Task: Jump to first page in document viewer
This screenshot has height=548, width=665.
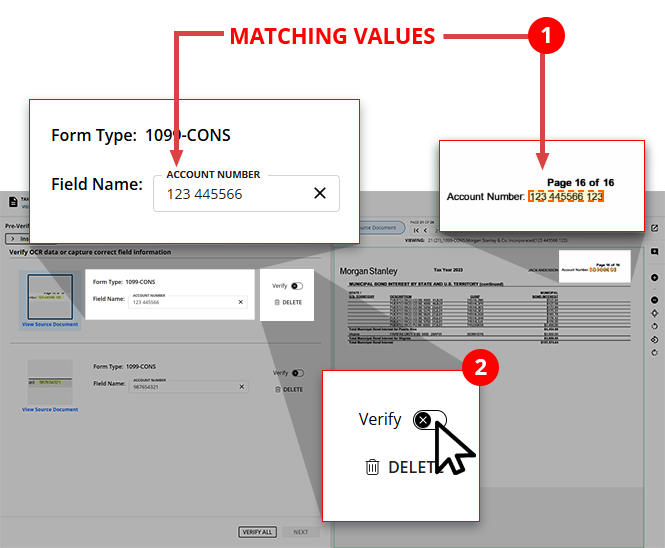Action: pos(416,230)
